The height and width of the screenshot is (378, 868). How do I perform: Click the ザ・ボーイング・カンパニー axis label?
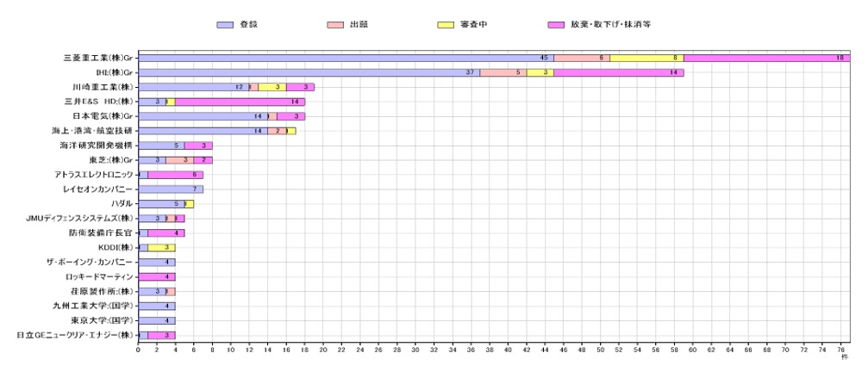(x=91, y=262)
